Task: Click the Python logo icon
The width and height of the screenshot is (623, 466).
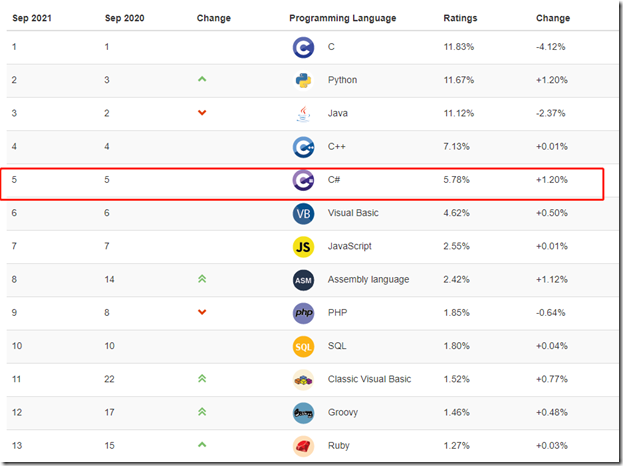Action: 303,81
